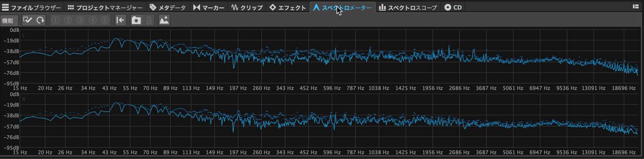The height and width of the screenshot is (159, 644).
Task: Open the クリップ tab
Action: 247,7
